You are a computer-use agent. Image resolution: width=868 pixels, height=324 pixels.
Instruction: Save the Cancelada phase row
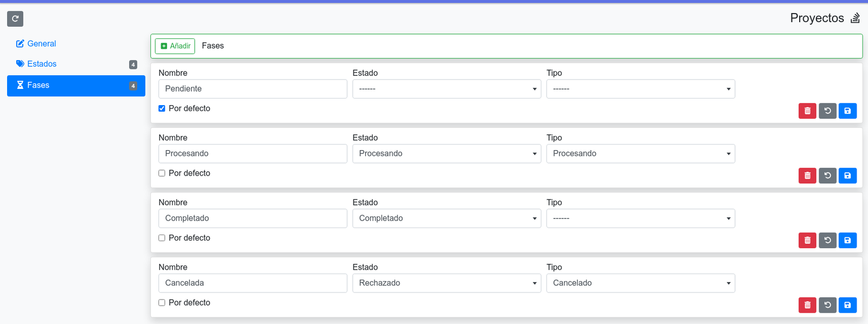(x=847, y=305)
